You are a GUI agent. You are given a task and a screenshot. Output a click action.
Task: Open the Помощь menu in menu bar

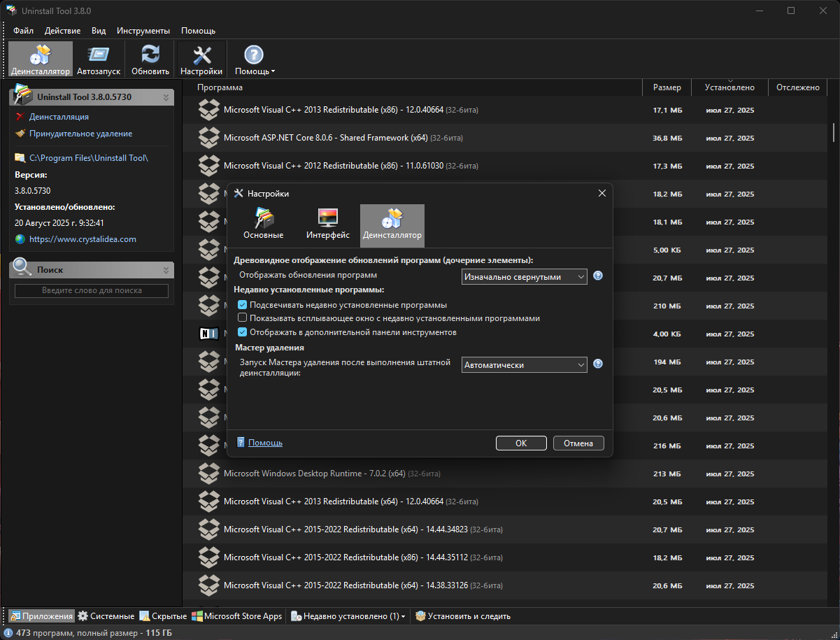[198, 31]
